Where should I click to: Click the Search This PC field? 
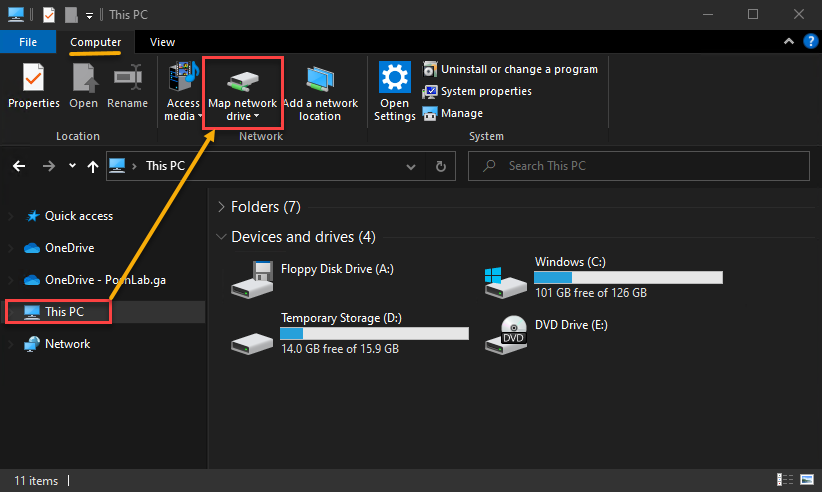pyautogui.click(x=639, y=166)
